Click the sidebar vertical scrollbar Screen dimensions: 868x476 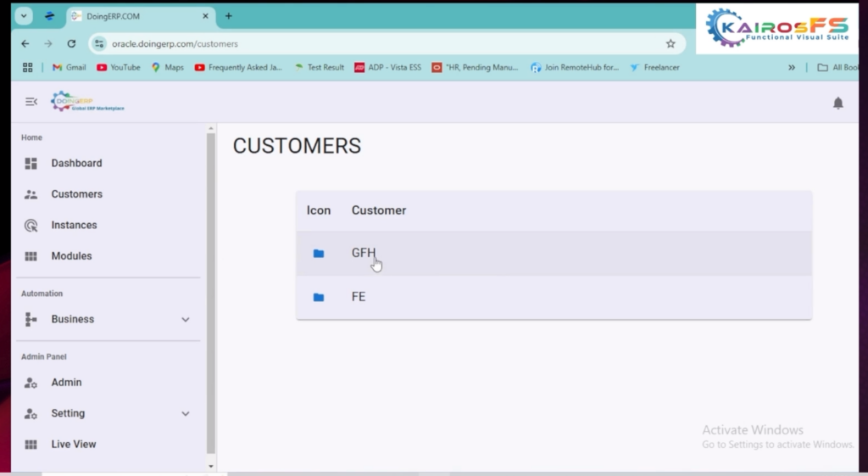tap(211, 288)
